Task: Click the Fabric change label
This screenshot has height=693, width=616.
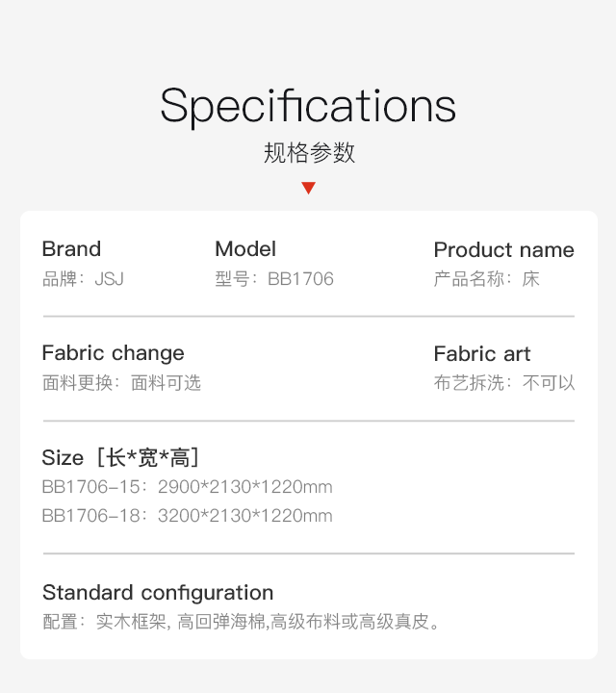Action: 114,353
